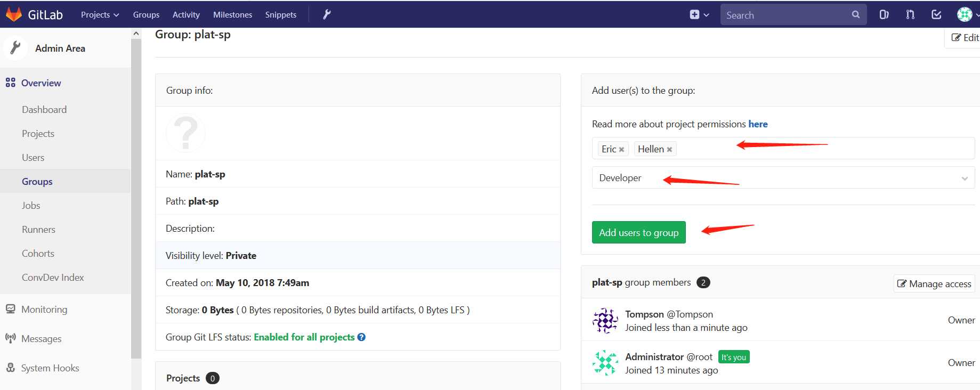Click 'Path: plat-sp' row
This screenshot has height=390, width=980.
tap(358, 201)
